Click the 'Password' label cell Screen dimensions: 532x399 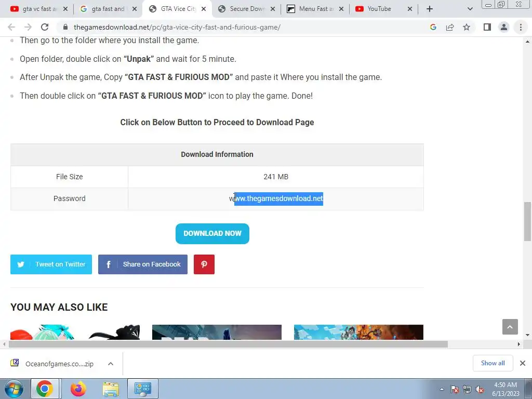[x=69, y=198]
